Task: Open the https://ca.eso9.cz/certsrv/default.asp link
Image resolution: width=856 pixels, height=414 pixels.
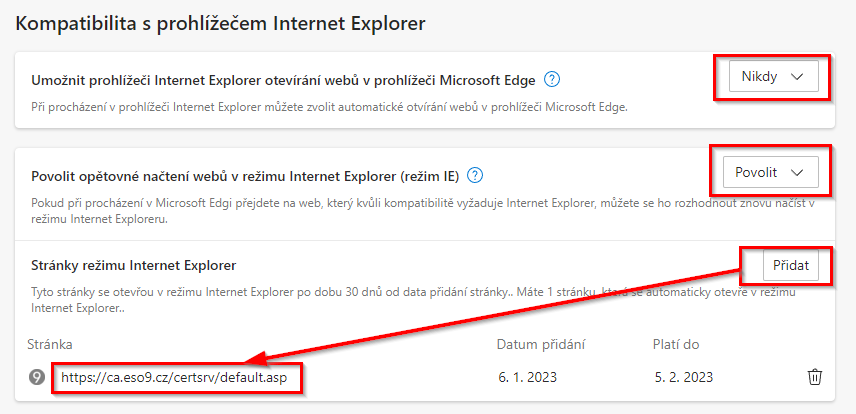Action: [x=174, y=377]
